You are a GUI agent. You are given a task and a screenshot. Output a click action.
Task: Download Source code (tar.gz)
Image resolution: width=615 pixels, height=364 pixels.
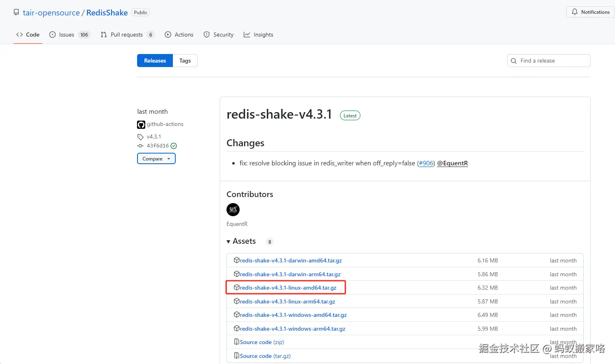click(x=265, y=356)
